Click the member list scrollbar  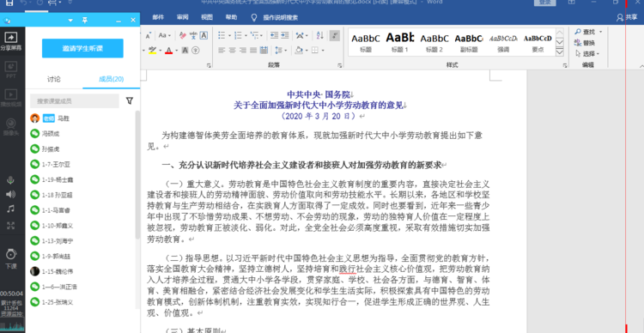pyautogui.click(x=137, y=174)
